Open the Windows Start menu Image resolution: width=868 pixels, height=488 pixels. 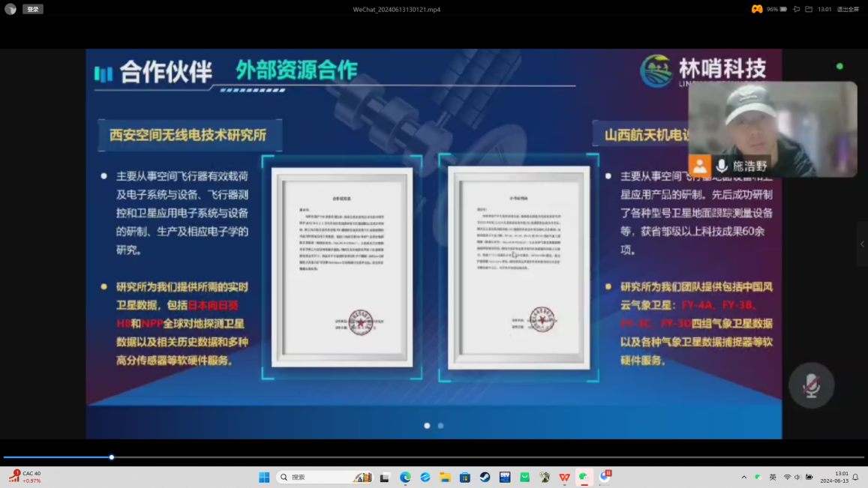click(264, 478)
